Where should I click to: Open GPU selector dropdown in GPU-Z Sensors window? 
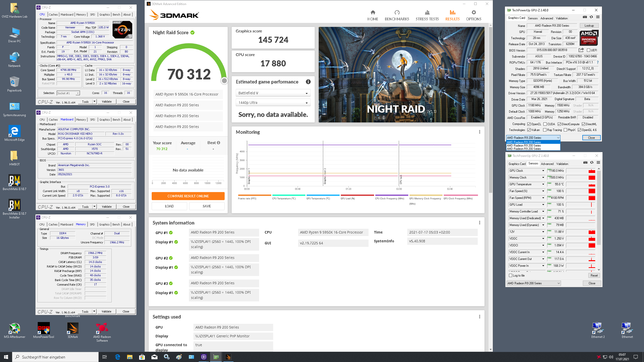(x=534, y=283)
